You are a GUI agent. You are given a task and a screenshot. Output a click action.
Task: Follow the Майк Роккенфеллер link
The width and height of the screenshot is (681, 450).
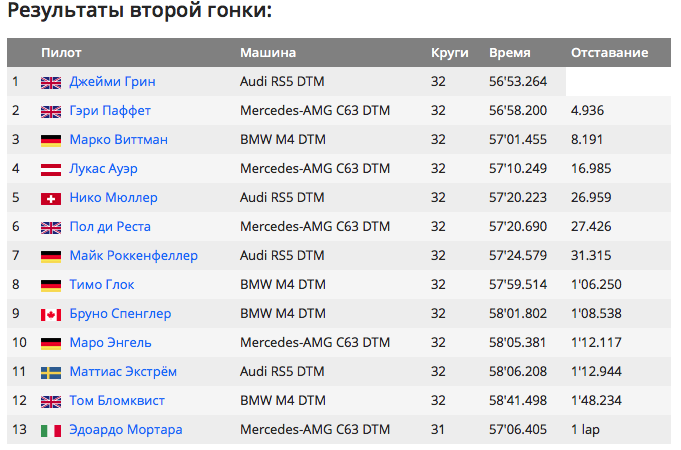click(133, 255)
